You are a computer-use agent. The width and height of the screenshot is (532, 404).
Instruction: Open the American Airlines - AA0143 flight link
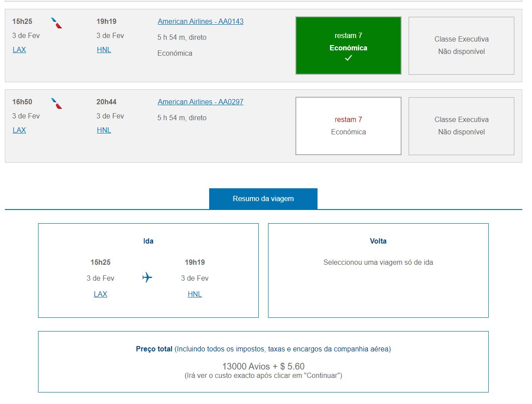pyautogui.click(x=200, y=21)
